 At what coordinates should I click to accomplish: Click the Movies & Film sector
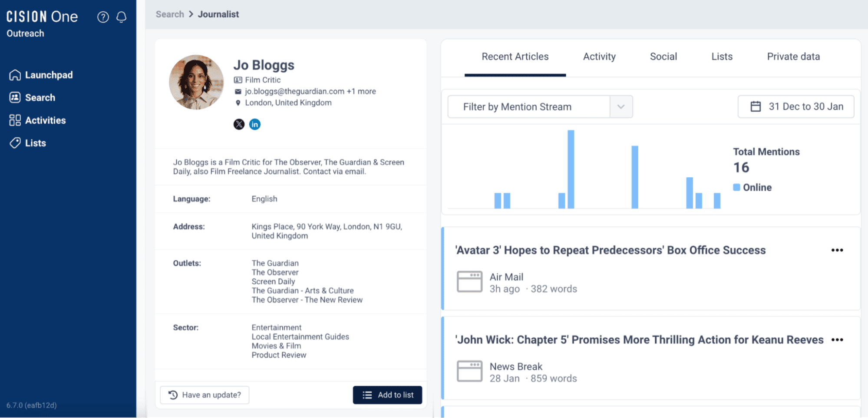coord(276,346)
